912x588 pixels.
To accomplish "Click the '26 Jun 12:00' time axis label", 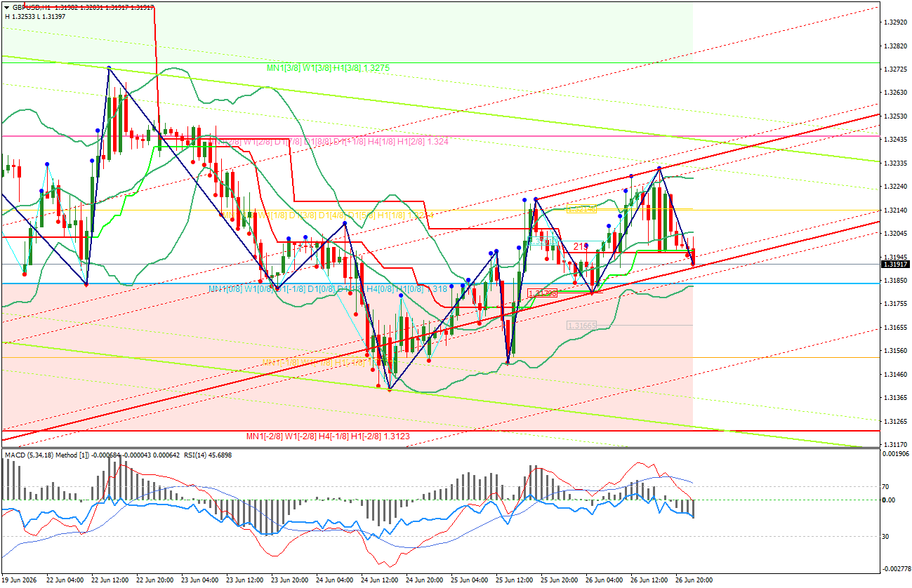I will [x=649, y=580].
